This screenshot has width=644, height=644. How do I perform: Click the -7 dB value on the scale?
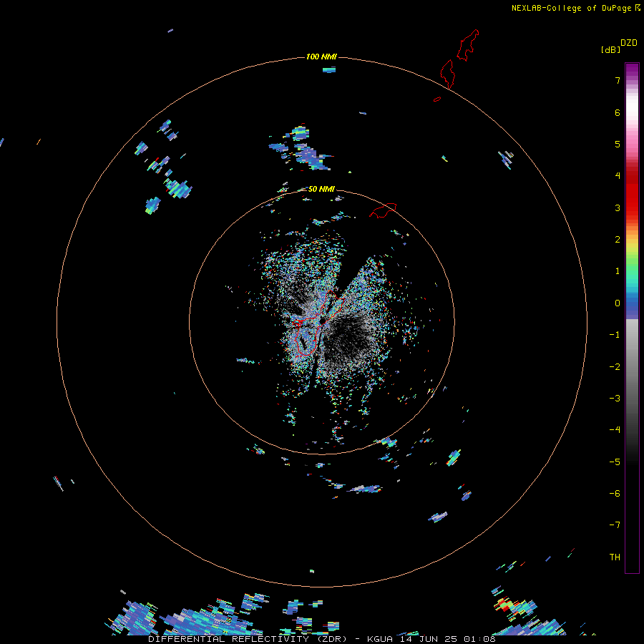coord(615,525)
